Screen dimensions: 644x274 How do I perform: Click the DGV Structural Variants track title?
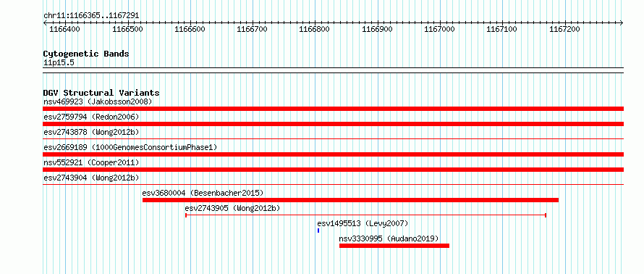coord(101,93)
